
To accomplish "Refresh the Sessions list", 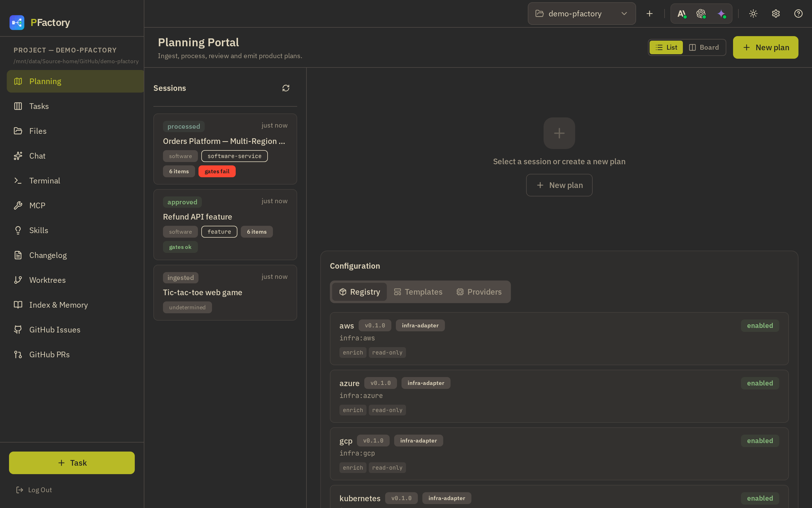I will (286, 88).
